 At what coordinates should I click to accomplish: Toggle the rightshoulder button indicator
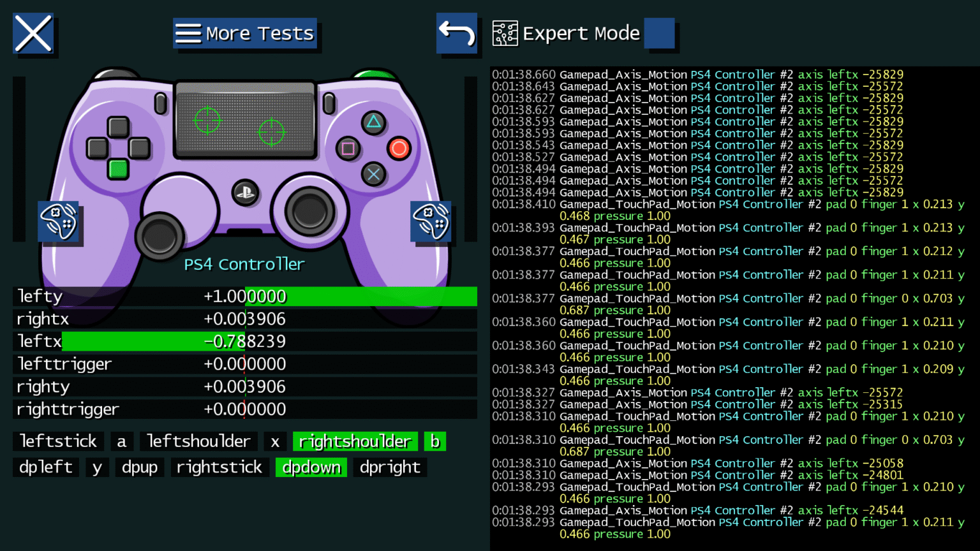pyautogui.click(x=355, y=441)
